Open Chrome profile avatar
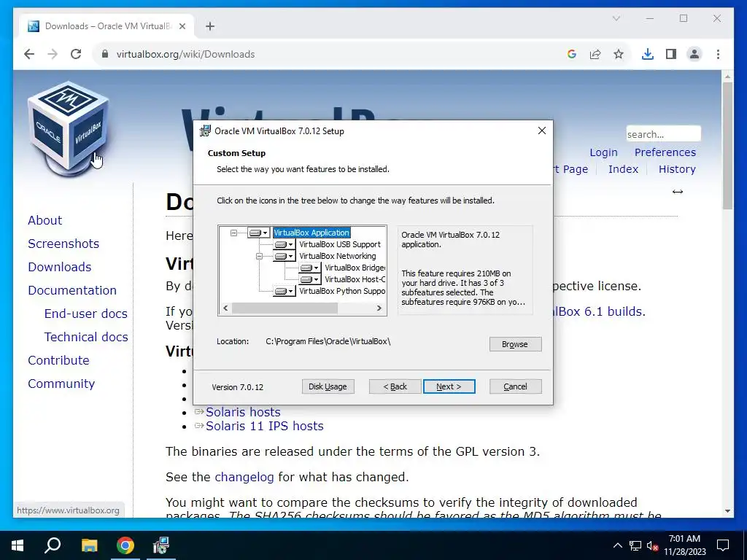The image size is (747, 560). (x=694, y=54)
